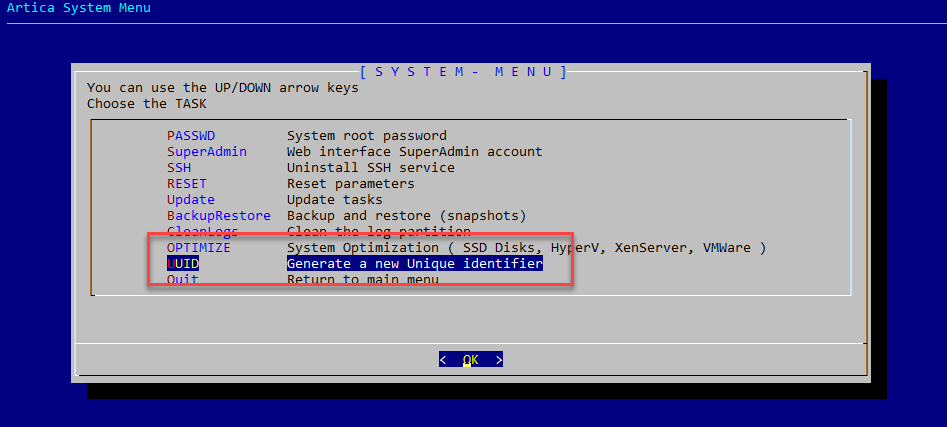Choose the BackupRestore menu entry
The width and height of the screenshot is (947, 427).
point(219,216)
